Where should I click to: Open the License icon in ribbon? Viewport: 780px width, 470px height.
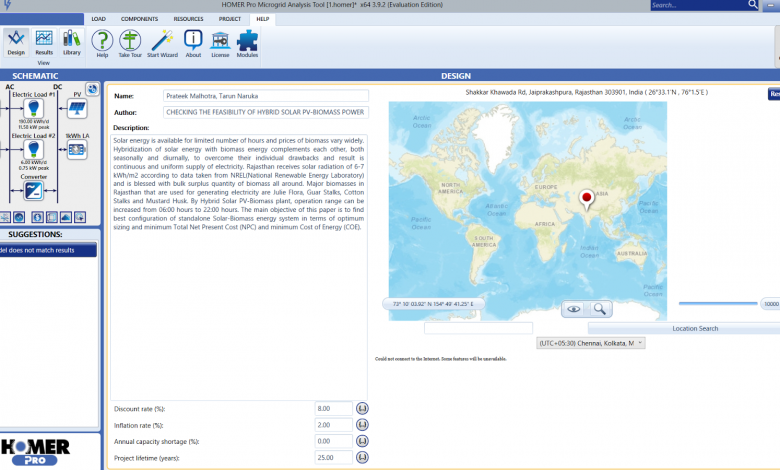pos(220,41)
